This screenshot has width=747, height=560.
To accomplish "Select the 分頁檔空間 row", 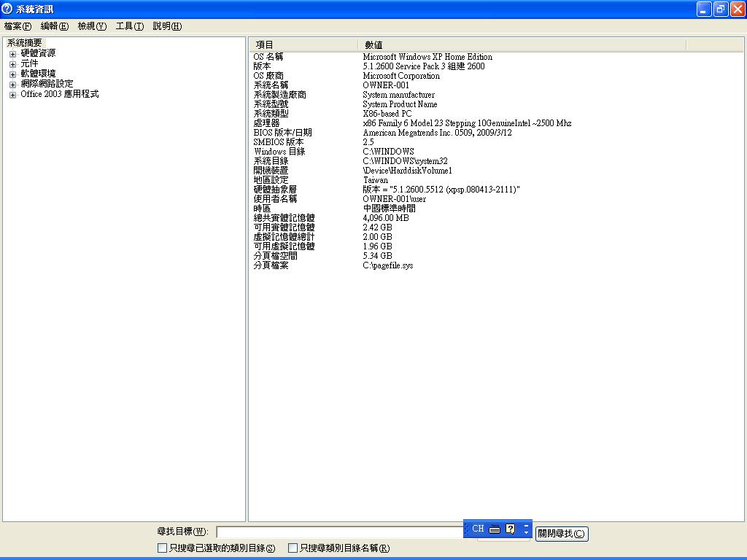I will tap(495, 256).
